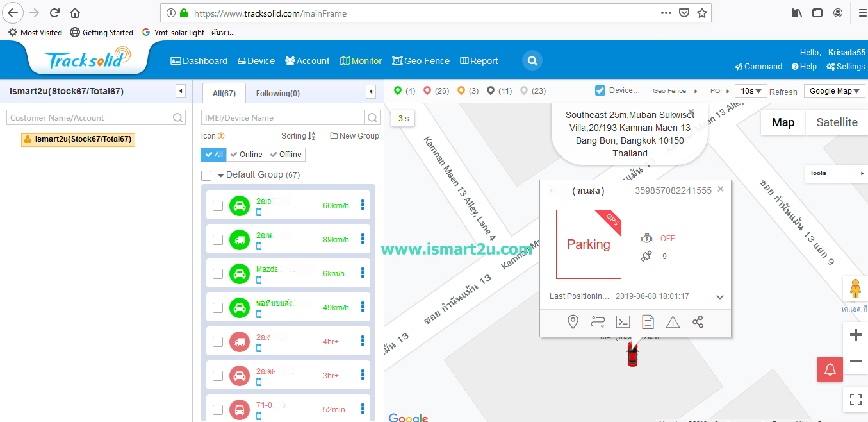This screenshot has height=422, width=868.
Task: Open three-dot menu for 49km/h device
Action: [x=363, y=307]
